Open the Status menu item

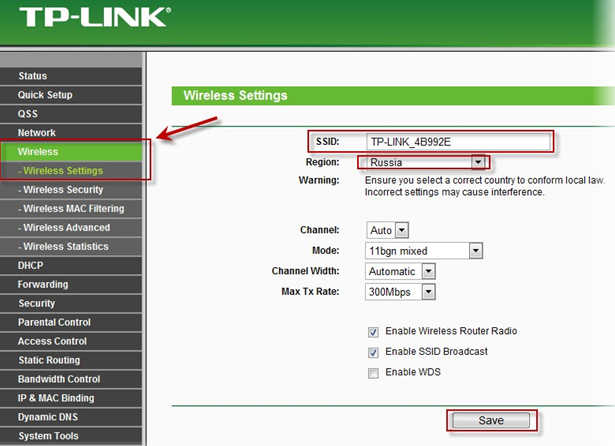(x=71, y=76)
